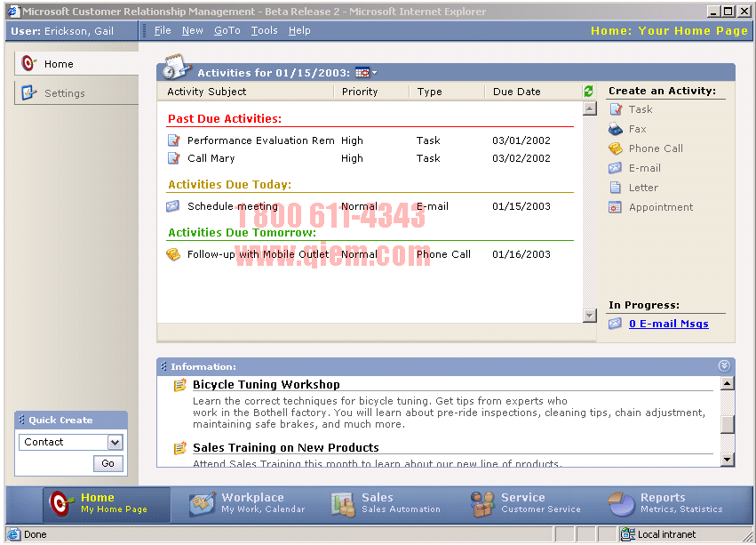Open the File menu
756x545 pixels.
163,30
